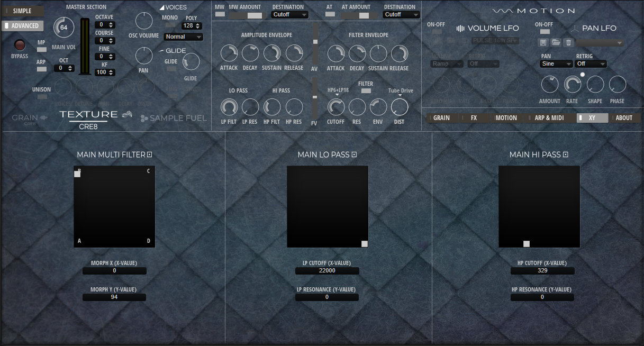The height and width of the screenshot is (346, 644).
Task: Click the Glide time knob
Action: (191, 62)
